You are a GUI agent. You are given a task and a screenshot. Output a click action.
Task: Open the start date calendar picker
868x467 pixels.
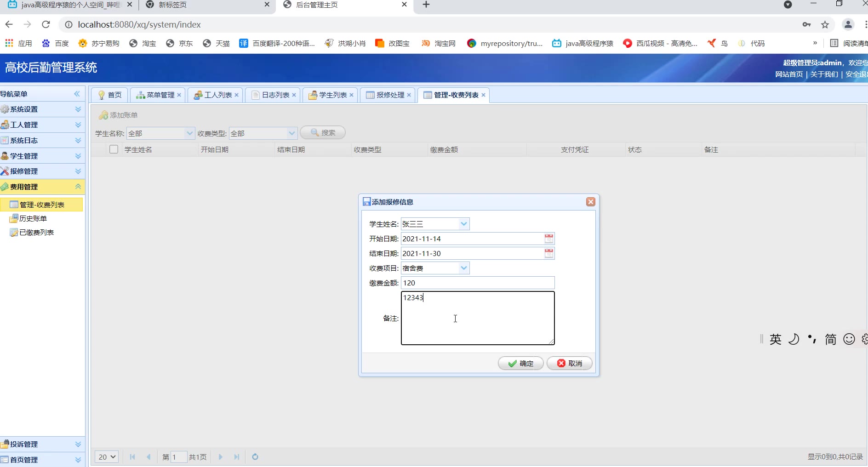coord(548,239)
